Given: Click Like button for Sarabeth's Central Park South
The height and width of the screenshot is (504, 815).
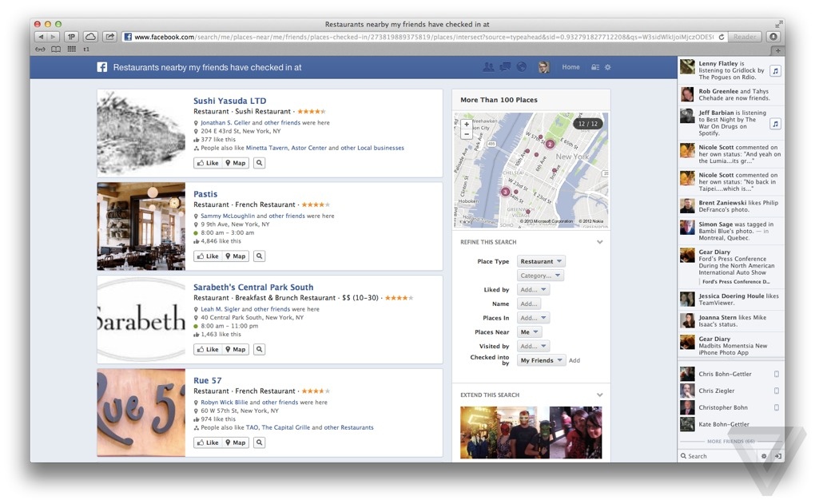Looking at the screenshot, I should 208,350.
